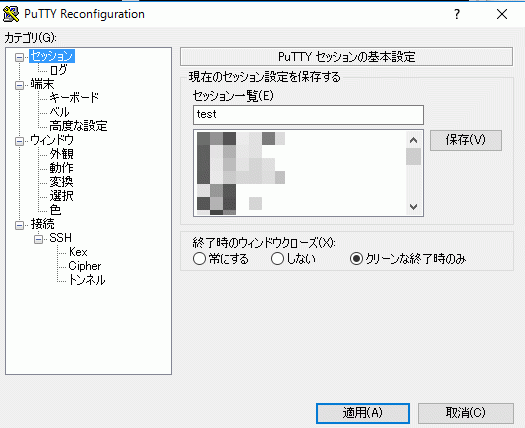Click the 取消(C) button
Viewport: 525px width, 428px height.
tap(466, 413)
